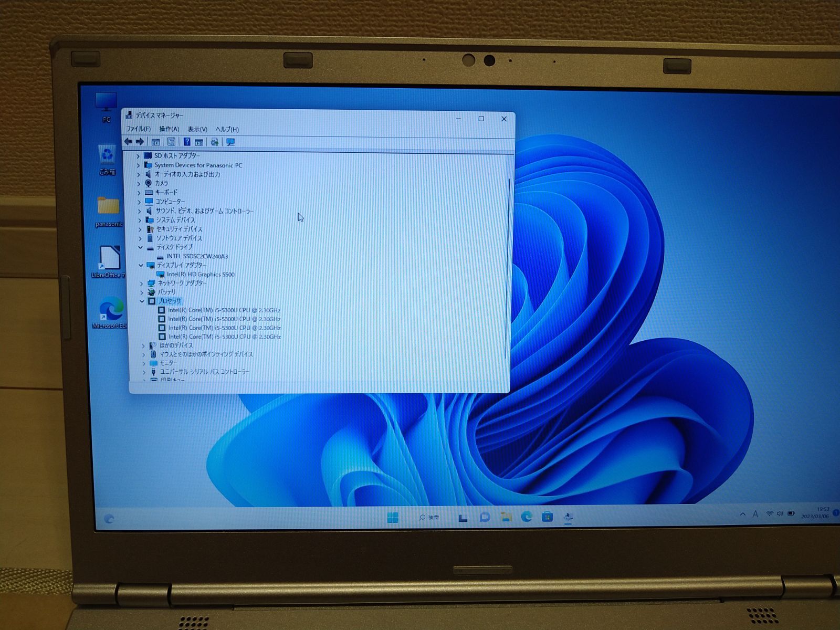Open Microsoft Store from taskbar

pyautogui.click(x=547, y=517)
